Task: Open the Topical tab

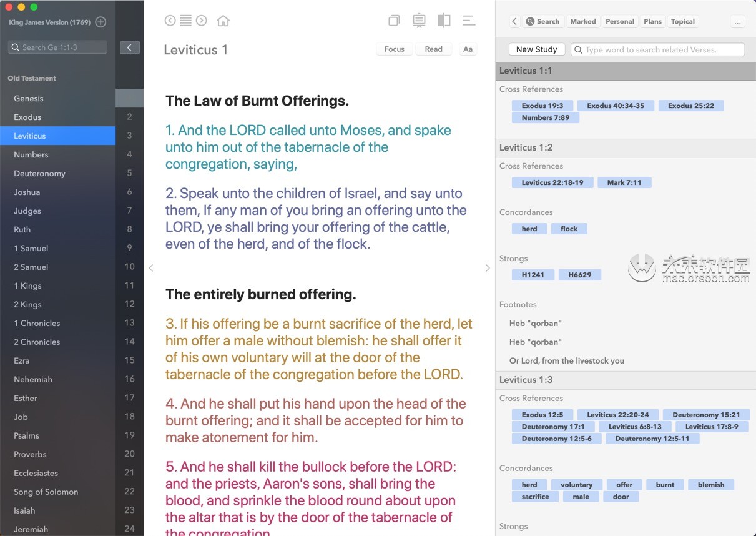Action: [x=683, y=21]
